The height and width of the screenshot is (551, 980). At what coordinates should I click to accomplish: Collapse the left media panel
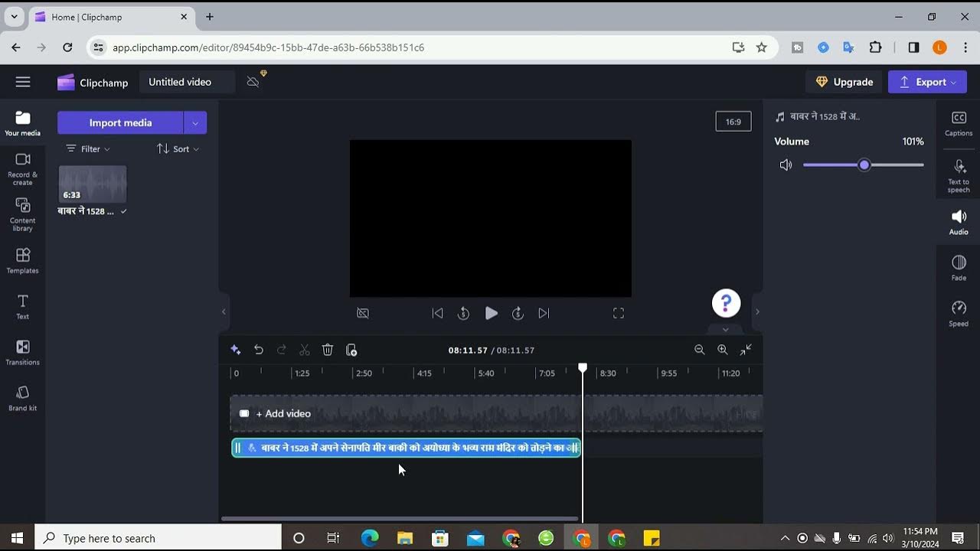tap(224, 311)
